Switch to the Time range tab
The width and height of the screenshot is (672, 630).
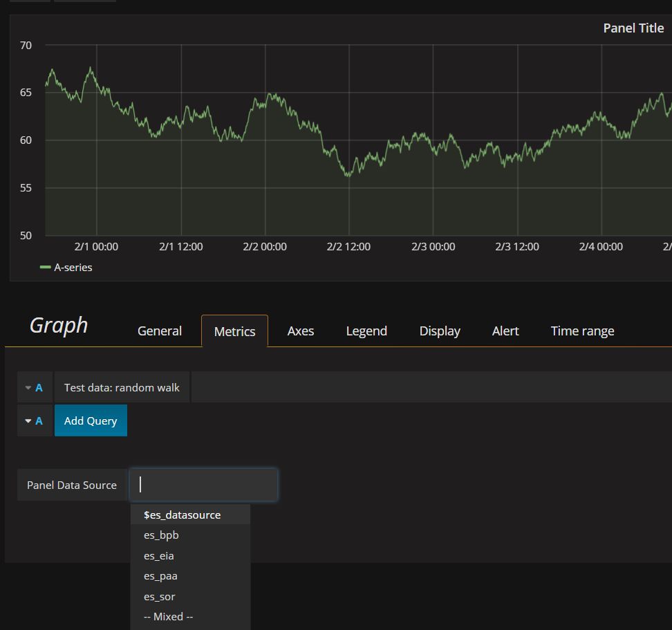(x=582, y=331)
